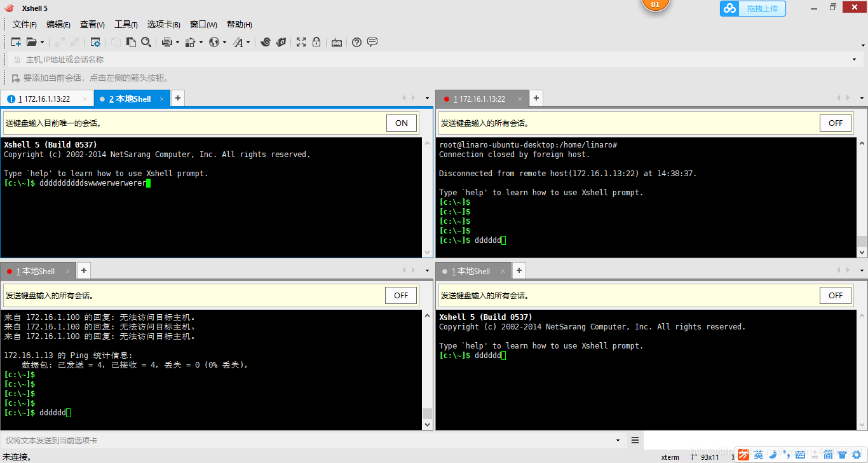Click the speech bubble feedback icon
Viewport: 868px width, 463px height.
pos(372,42)
